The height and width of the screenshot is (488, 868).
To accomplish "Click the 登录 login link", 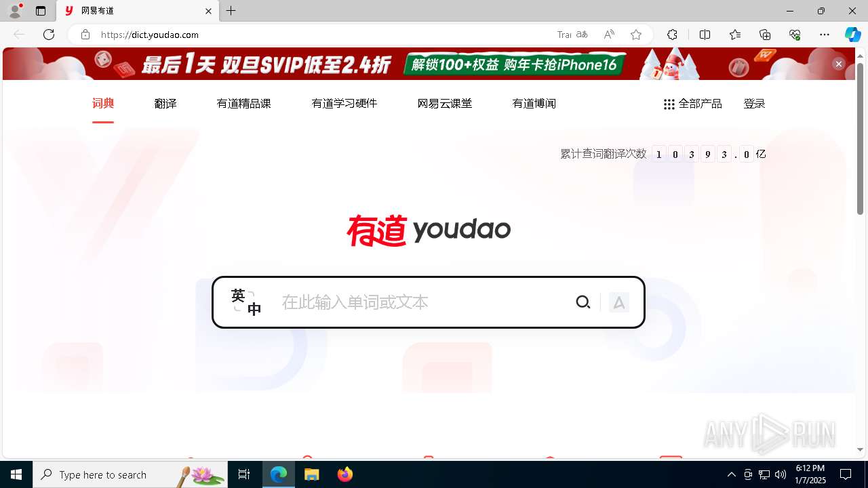I will 755,104.
